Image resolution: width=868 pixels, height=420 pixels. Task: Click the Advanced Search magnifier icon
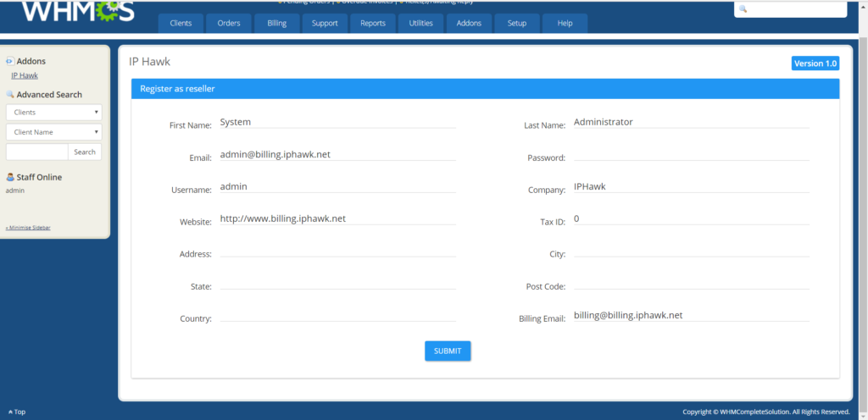coord(10,95)
